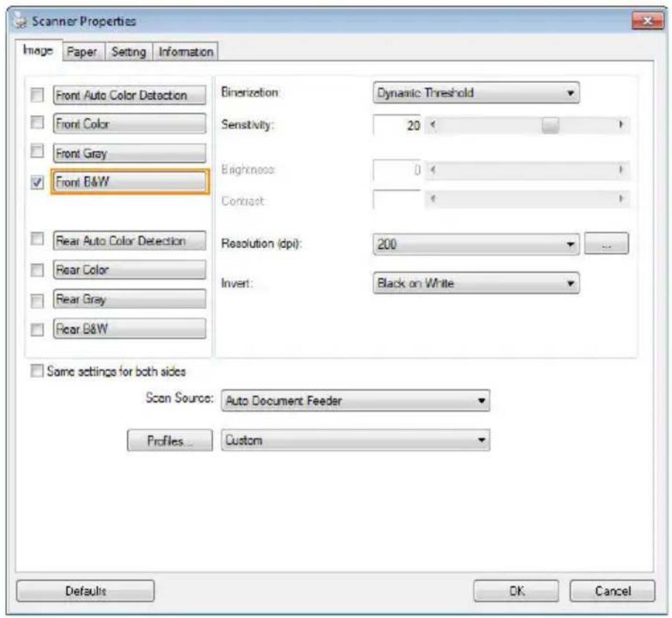Image resolution: width=672 pixels, height=618 pixels.
Task: Check the Front Gray checkbox
Action: click(x=37, y=151)
